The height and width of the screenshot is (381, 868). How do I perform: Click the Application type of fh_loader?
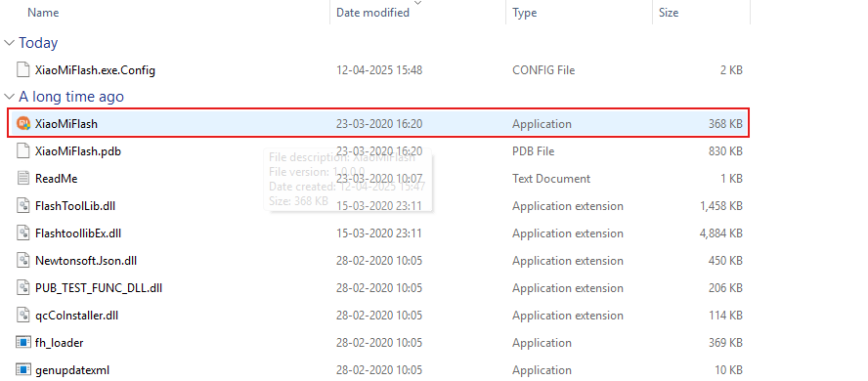(x=542, y=343)
